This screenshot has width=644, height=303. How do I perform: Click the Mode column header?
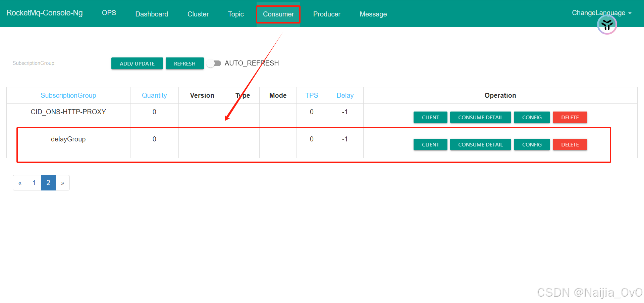pyautogui.click(x=278, y=95)
